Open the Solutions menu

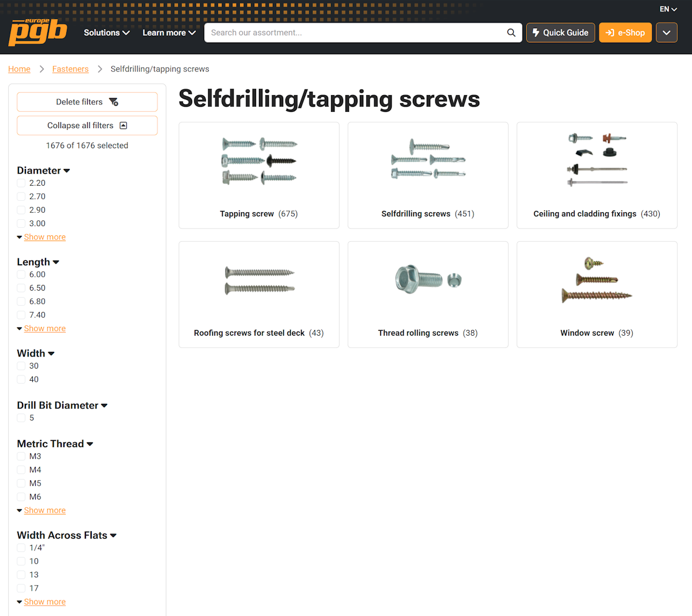point(107,33)
